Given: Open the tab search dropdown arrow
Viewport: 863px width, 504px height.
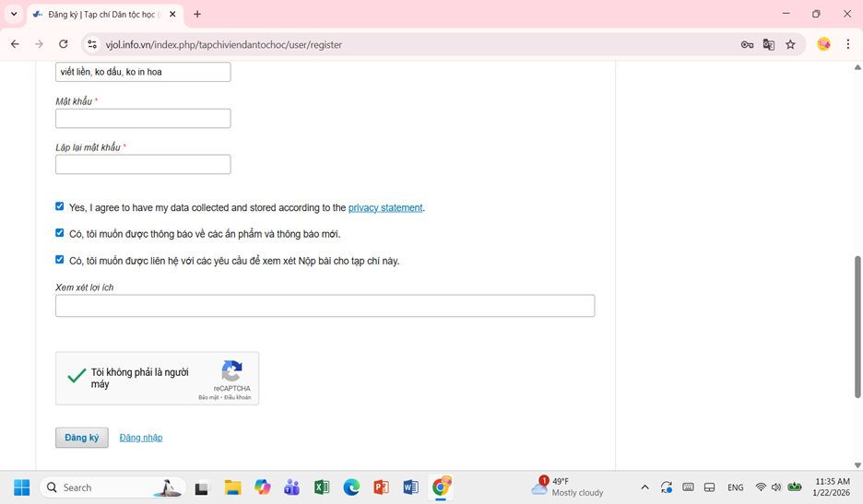Looking at the screenshot, I should point(14,14).
